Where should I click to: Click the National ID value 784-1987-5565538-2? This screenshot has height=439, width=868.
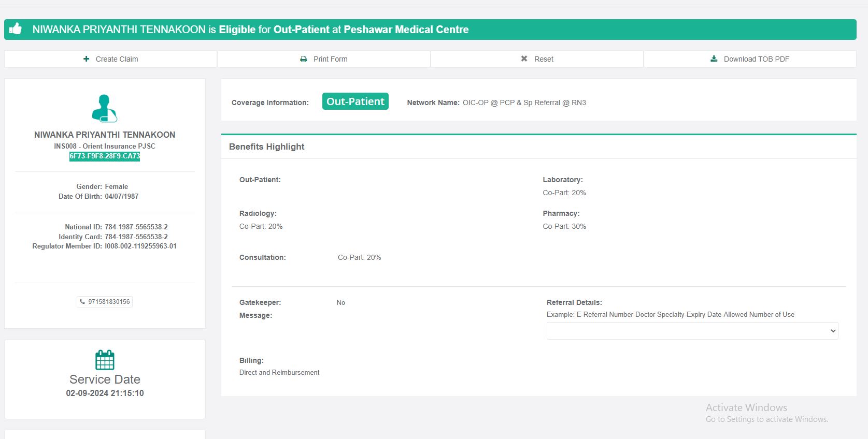(136, 227)
